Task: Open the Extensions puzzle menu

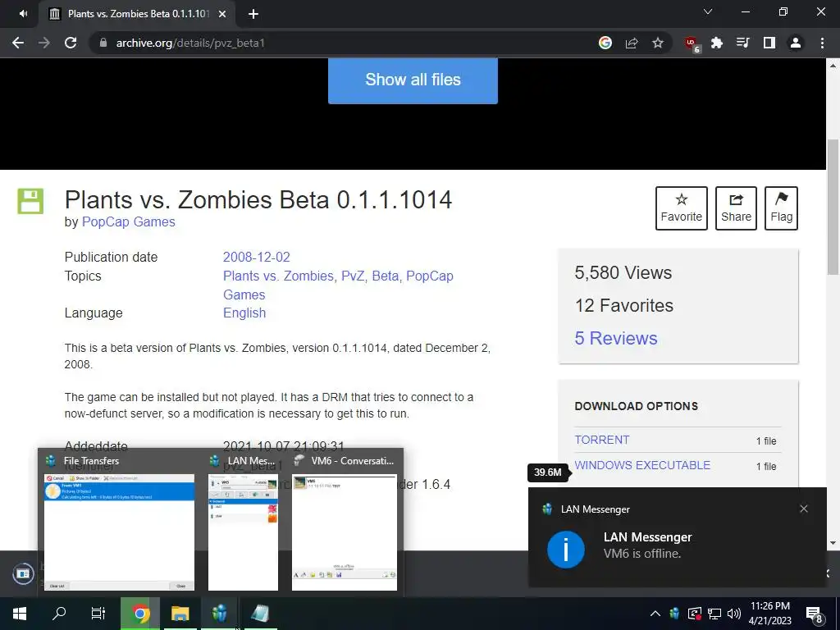Action: tap(717, 43)
